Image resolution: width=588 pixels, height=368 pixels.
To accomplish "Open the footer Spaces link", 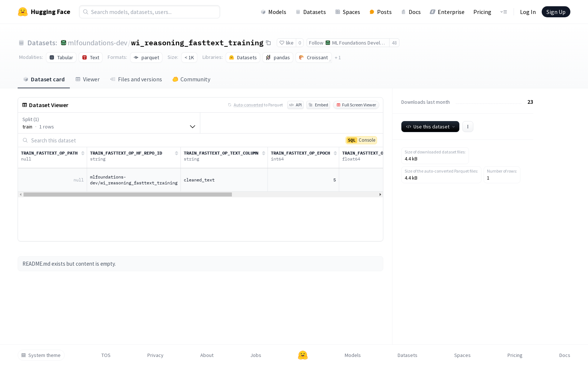I will point(462,355).
